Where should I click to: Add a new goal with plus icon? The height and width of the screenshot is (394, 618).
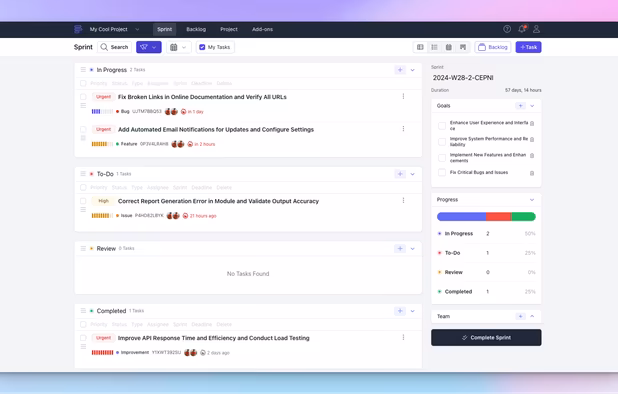tap(520, 106)
